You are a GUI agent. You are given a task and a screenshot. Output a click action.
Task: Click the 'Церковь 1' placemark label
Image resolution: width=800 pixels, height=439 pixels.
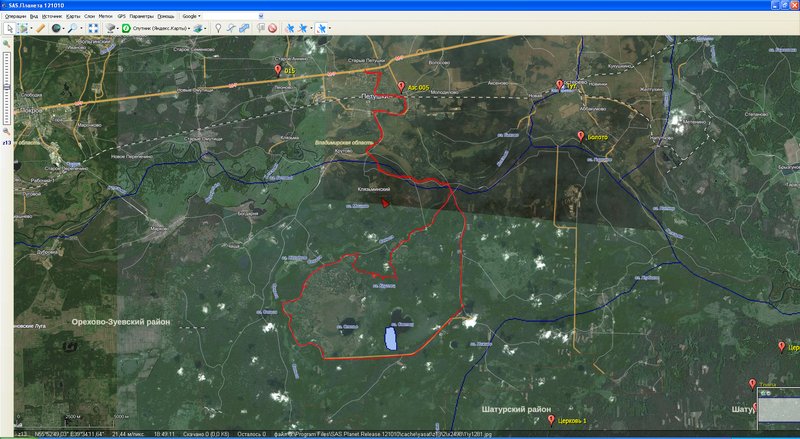pos(577,420)
